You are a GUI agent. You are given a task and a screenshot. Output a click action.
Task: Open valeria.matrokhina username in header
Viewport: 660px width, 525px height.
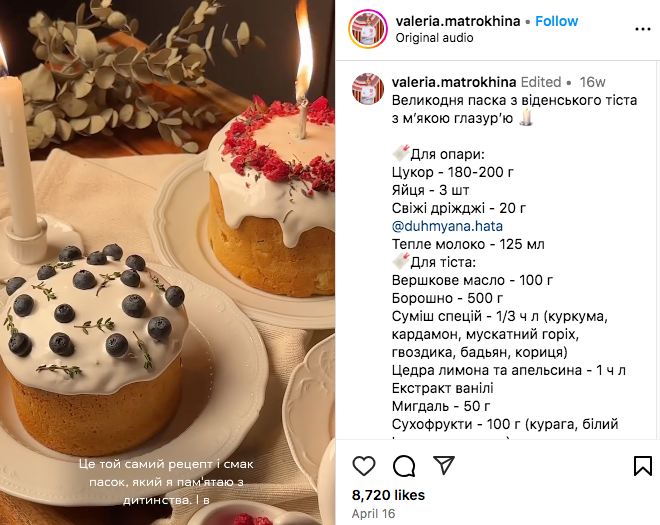click(458, 21)
